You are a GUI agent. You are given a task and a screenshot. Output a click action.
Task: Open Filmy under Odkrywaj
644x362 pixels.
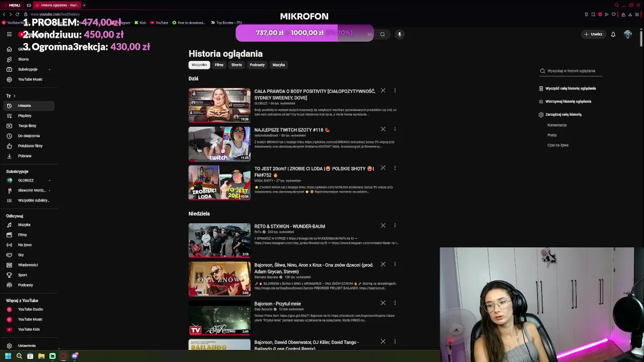pyautogui.click(x=23, y=235)
